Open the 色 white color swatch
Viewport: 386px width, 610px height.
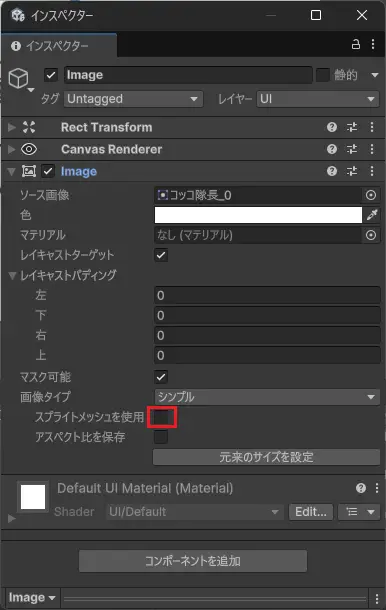pos(258,215)
